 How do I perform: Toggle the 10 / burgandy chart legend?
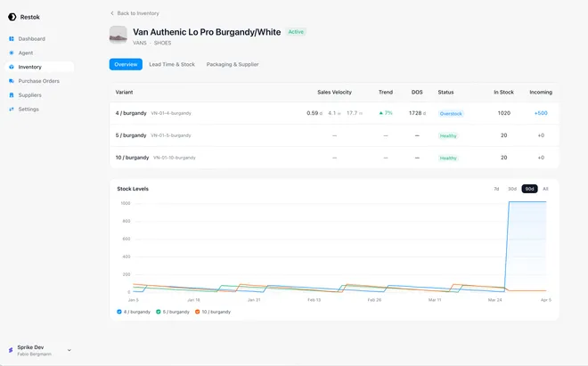(x=198, y=312)
